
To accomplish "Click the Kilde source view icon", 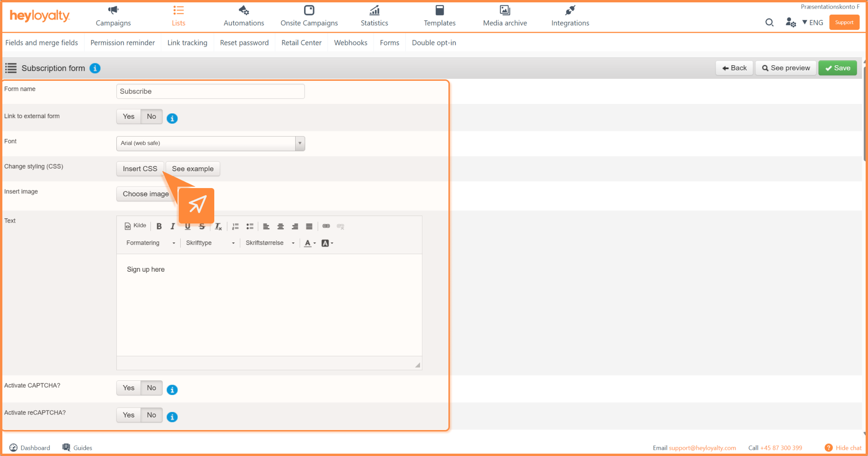I will pos(135,226).
